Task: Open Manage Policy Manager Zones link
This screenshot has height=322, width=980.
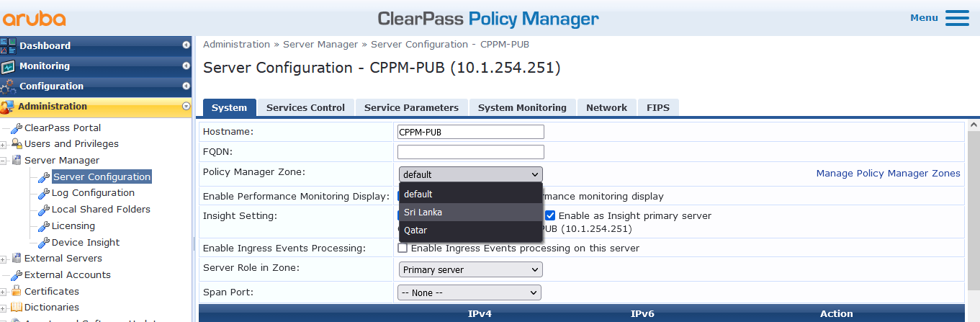Action: (x=888, y=173)
